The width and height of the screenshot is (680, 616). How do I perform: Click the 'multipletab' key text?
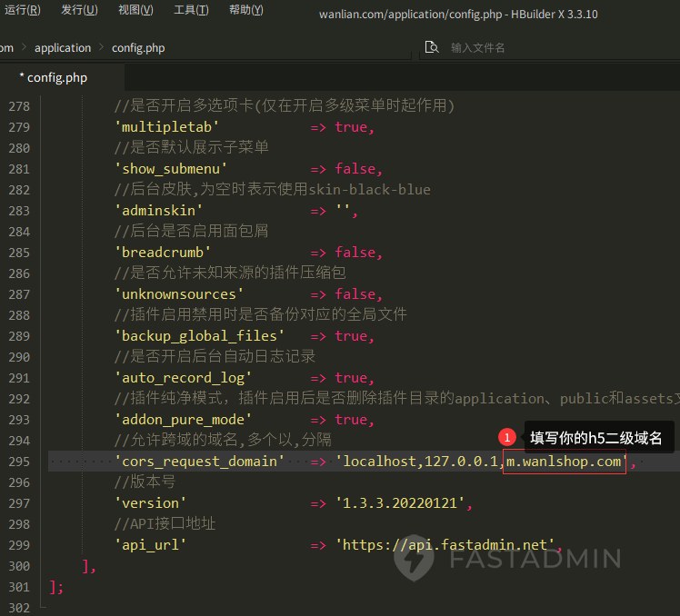[x=166, y=127]
